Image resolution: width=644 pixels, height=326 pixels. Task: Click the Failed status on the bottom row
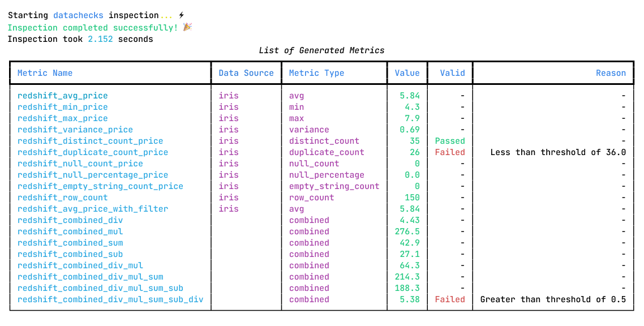pyautogui.click(x=450, y=299)
